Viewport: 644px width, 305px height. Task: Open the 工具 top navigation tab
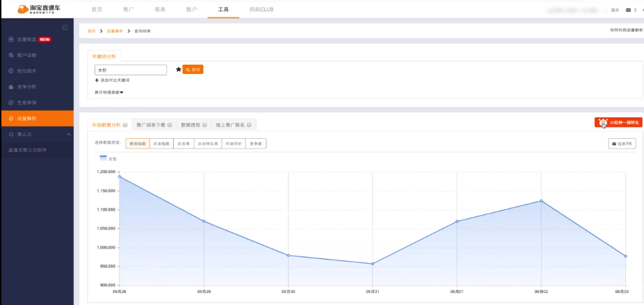coord(223,10)
